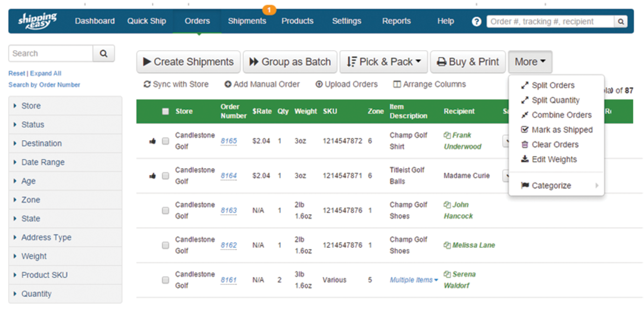Viewport: 644px width, 312px height.
Task: Click the sidebar search magnifier button
Action: tap(103, 54)
